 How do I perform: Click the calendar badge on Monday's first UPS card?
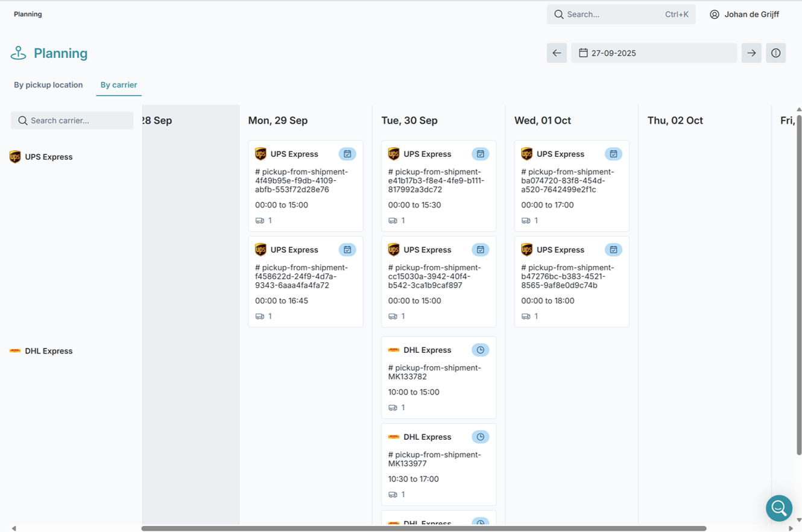point(347,154)
